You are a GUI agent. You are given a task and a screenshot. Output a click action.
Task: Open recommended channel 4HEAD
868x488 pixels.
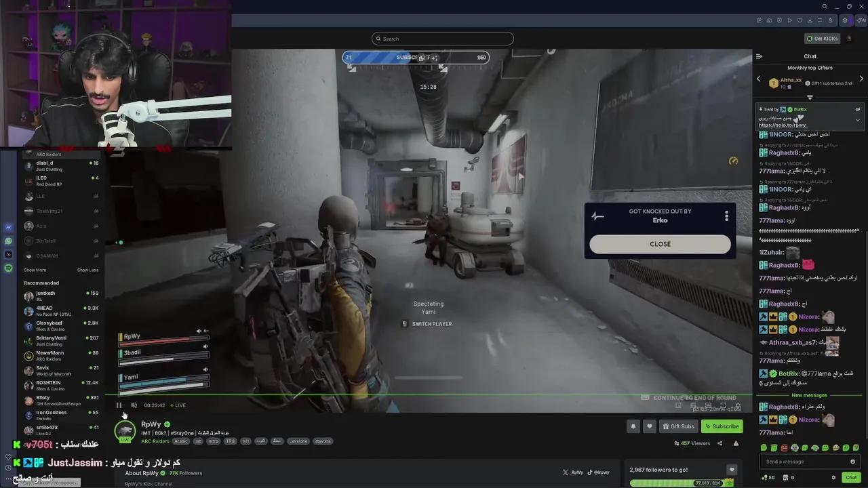[61, 310]
